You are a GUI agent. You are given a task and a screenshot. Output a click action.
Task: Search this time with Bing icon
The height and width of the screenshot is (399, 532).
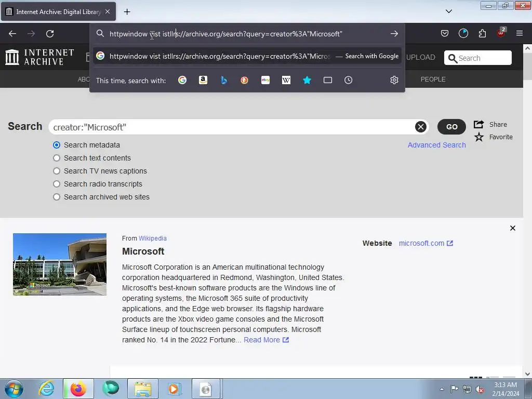(224, 80)
